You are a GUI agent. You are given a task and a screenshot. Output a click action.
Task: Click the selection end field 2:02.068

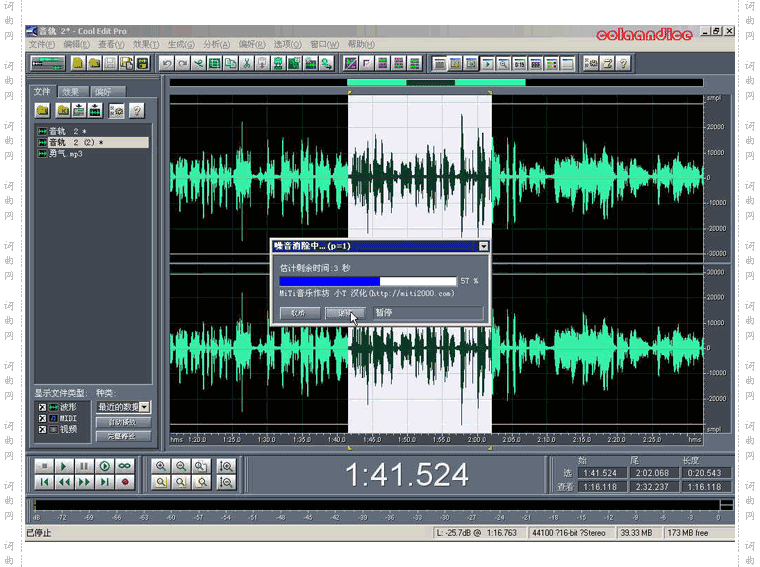coord(654,473)
